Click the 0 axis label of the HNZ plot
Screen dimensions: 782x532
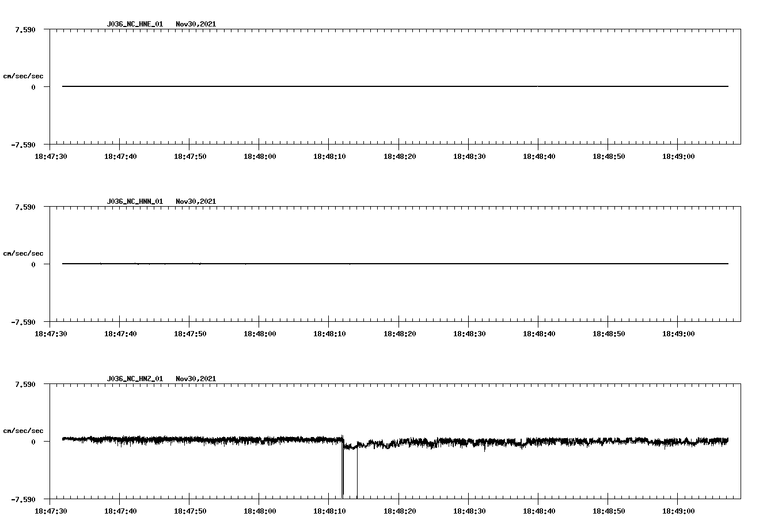pos(33,442)
